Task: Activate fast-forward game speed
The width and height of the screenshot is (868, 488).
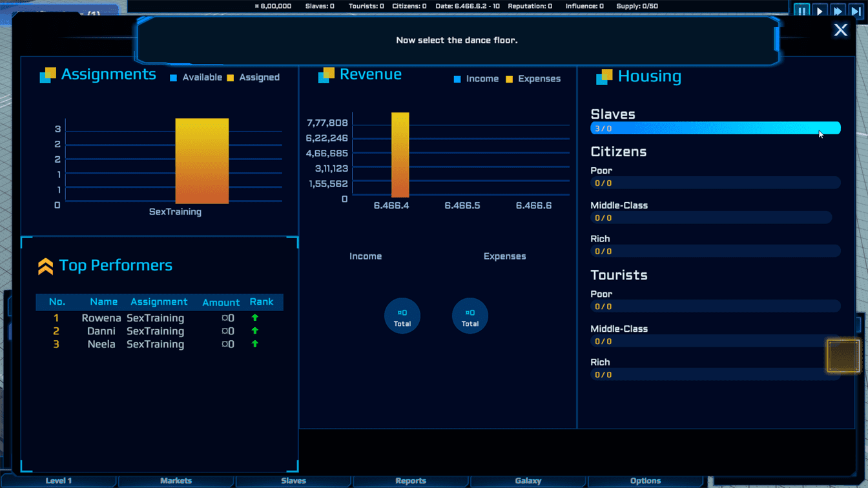Action: pyautogui.click(x=838, y=10)
